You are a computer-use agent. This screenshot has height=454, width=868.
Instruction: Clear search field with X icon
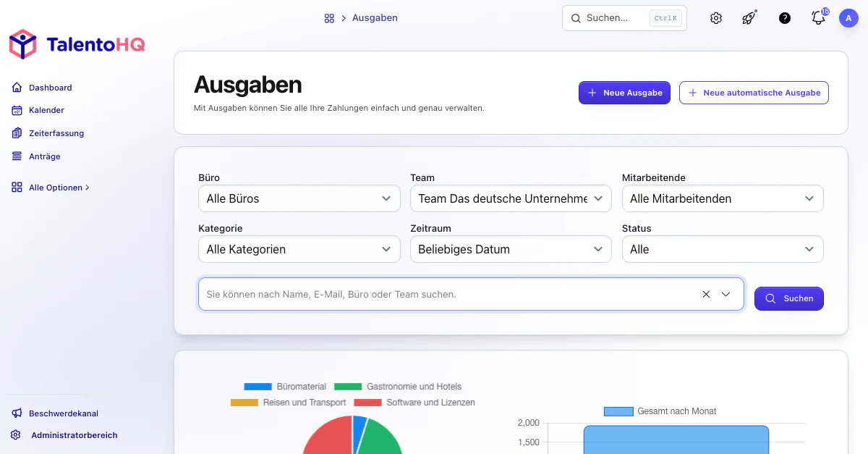tap(706, 295)
